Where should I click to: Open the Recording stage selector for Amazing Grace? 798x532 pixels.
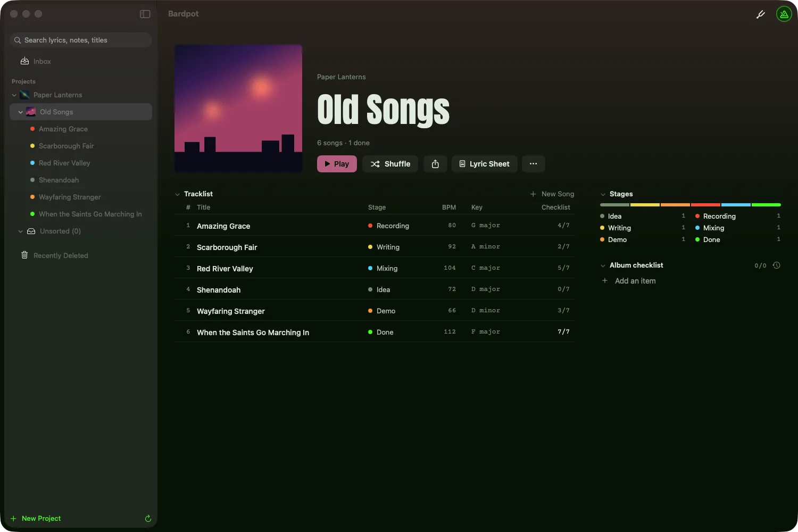pos(388,226)
